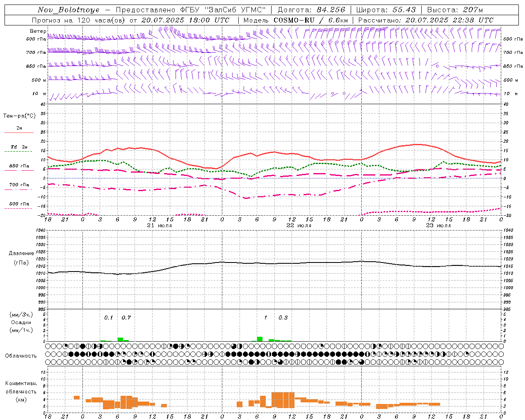Image resolution: width=525 pixels, height=420 pixels.
Task: Click the latitude value "Широта: 55.43"
Action: click(x=386, y=10)
